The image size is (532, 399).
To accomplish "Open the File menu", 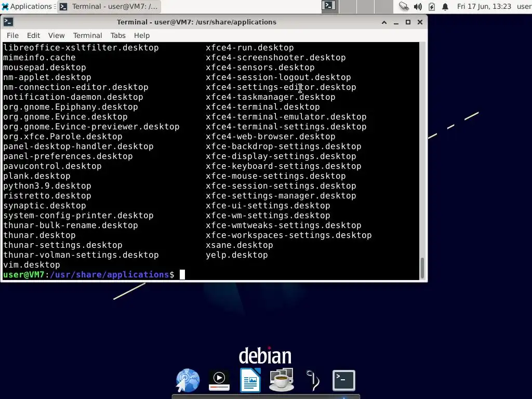I will 12,35.
